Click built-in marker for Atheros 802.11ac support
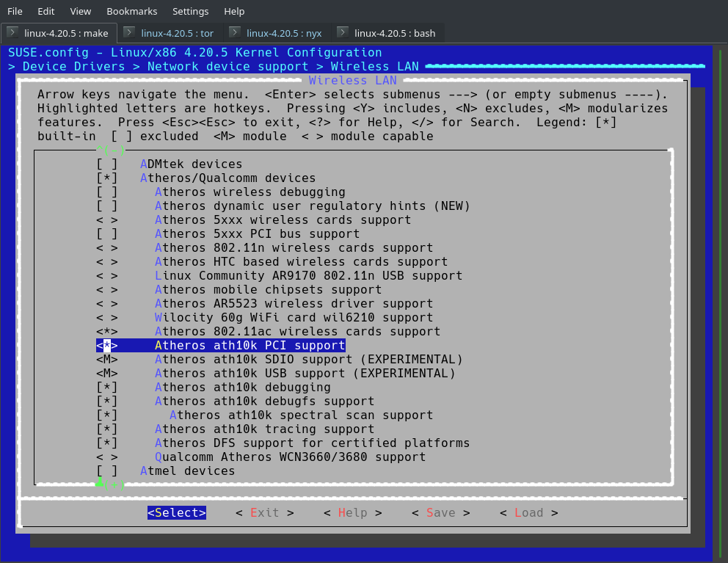 107,332
